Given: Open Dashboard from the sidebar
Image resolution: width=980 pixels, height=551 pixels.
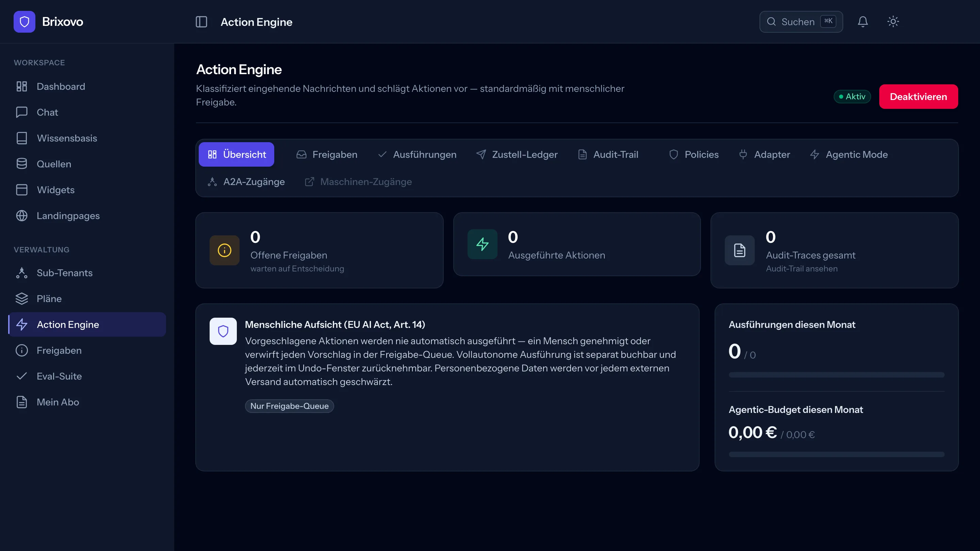Looking at the screenshot, I should point(87,86).
